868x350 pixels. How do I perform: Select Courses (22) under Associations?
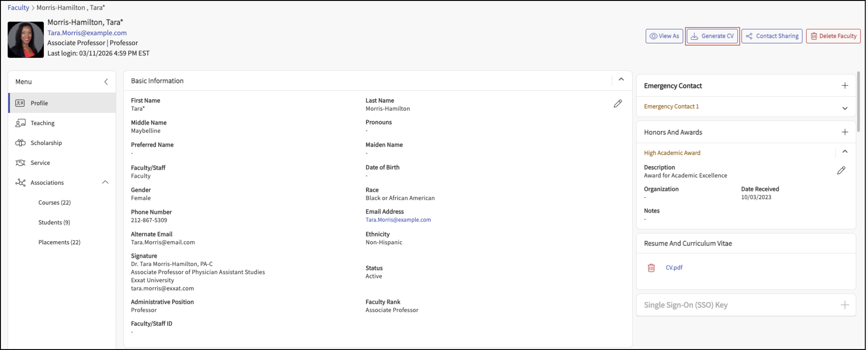point(54,203)
